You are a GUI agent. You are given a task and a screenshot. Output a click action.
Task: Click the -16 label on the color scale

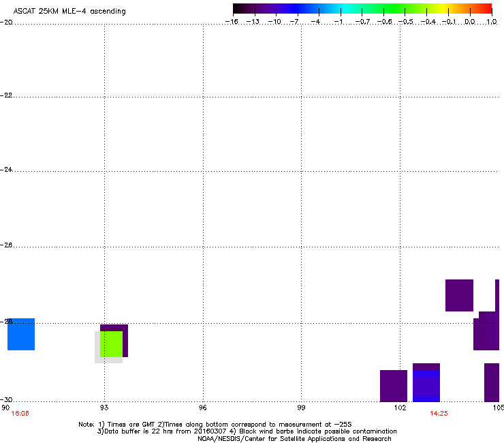[x=232, y=22]
